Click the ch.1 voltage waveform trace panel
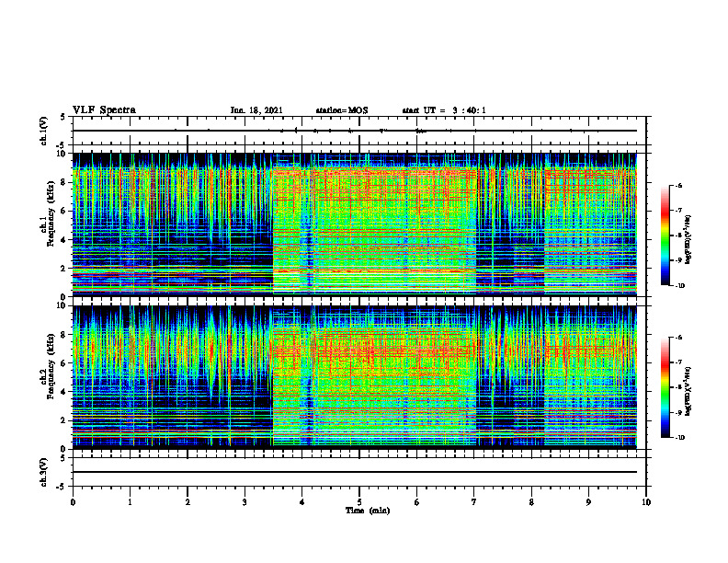 pyautogui.click(x=359, y=131)
